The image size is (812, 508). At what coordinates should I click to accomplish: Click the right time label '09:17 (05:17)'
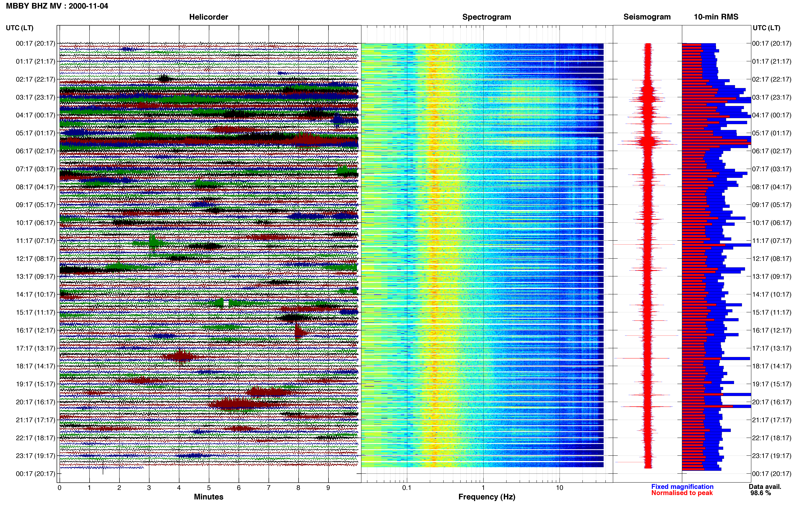772,205
